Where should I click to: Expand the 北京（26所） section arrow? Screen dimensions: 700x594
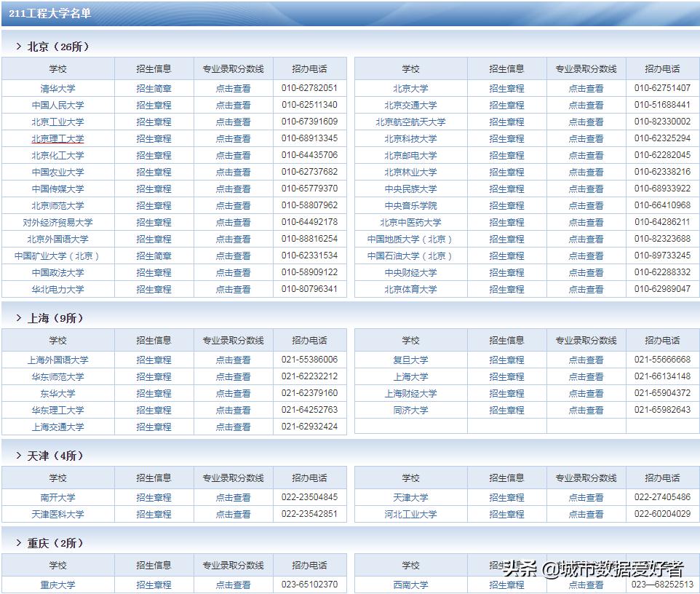tap(18, 47)
